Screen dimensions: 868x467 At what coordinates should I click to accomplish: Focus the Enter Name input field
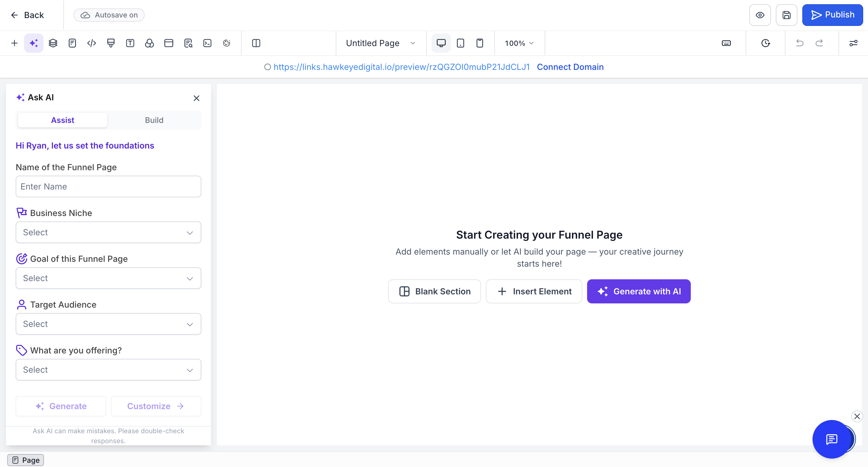point(108,187)
